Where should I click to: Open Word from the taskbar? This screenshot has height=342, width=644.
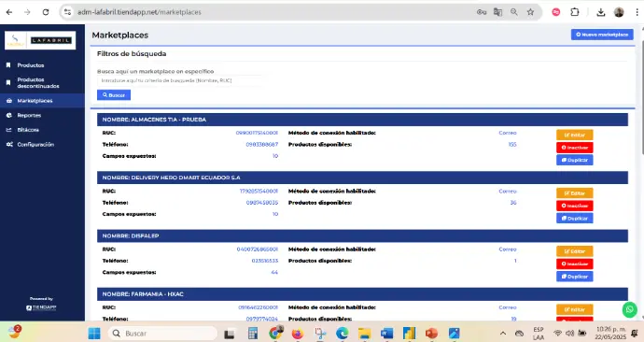click(x=386, y=334)
